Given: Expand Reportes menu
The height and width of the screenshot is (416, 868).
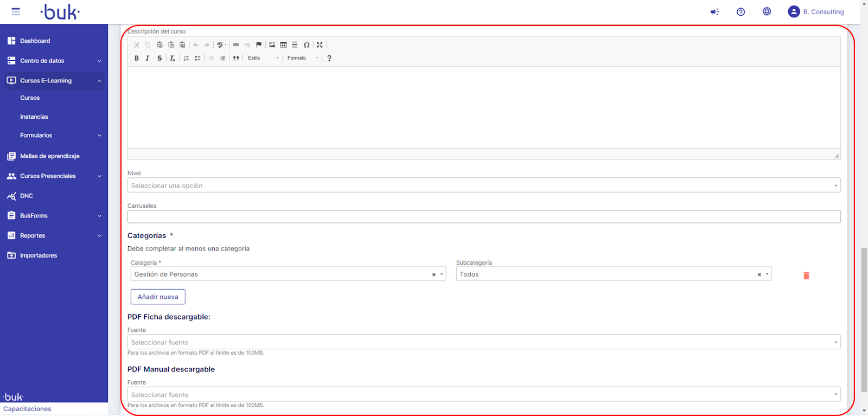Looking at the screenshot, I should pos(54,236).
